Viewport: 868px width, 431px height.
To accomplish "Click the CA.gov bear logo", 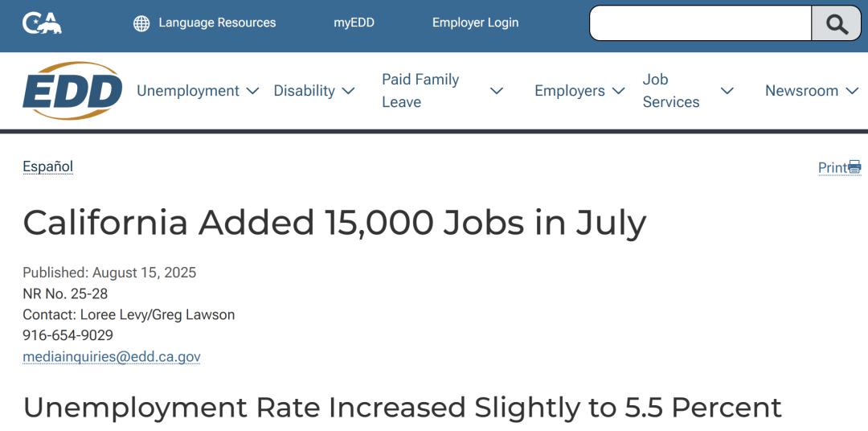I will [42, 23].
